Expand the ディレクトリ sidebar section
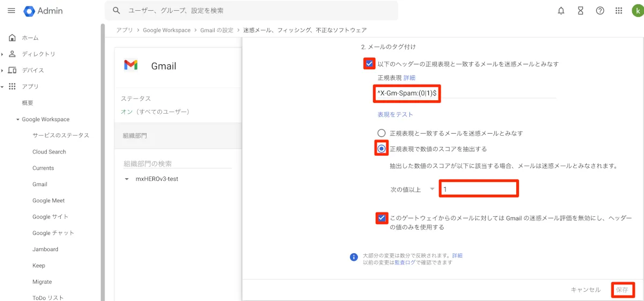Viewport: 644px width, 301px height. 2,54
